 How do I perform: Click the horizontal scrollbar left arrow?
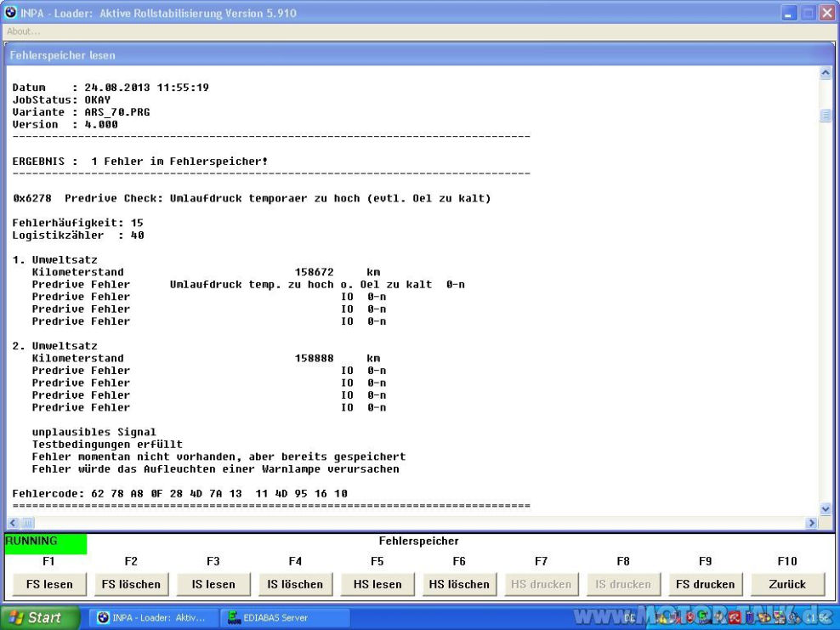13,523
